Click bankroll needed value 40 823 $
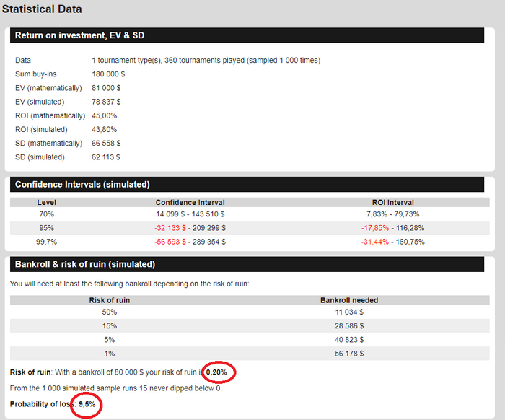Image resolution: width=505 pixels, height=420 pixels. tap(349, 340)
